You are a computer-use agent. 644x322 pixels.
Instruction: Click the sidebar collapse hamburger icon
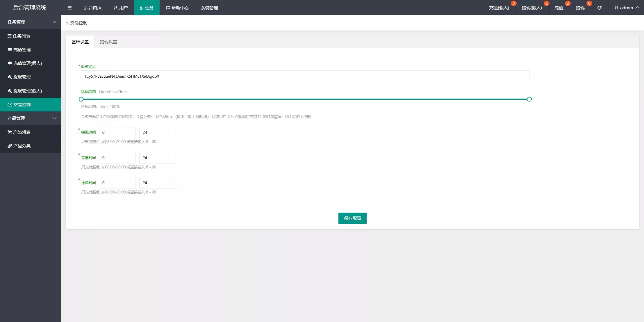click(69, 8)
